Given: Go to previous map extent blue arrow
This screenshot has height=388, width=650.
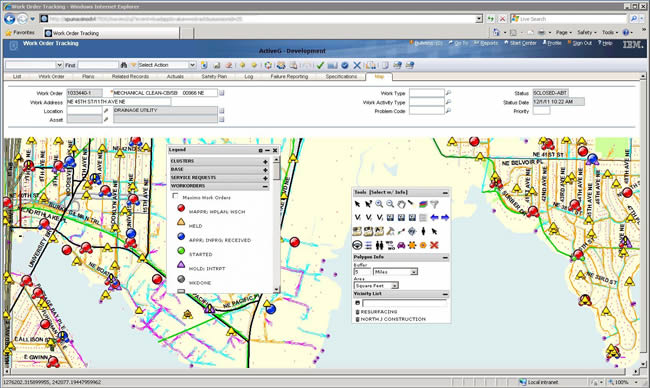Looking at the screenshot, I should [434, 217].
